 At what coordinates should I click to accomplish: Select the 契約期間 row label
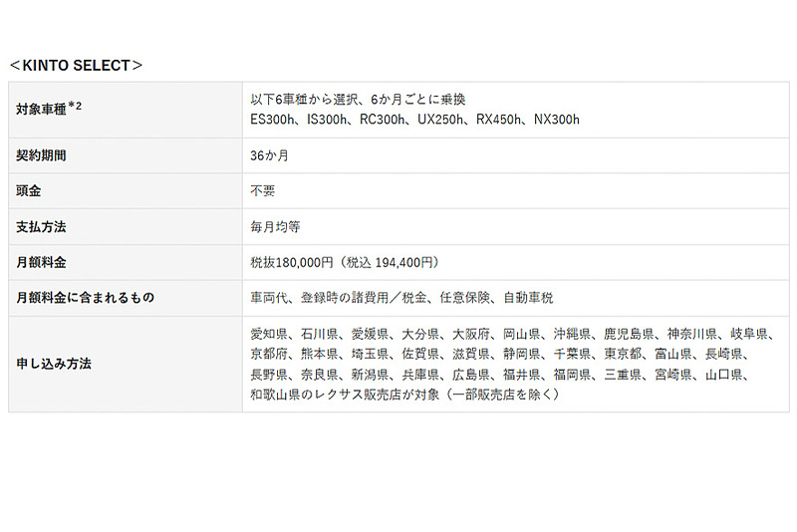tap(41, 155)
